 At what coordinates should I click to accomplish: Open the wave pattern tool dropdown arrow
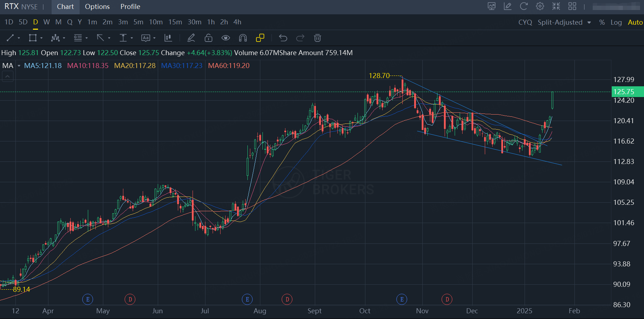(64, 38)
